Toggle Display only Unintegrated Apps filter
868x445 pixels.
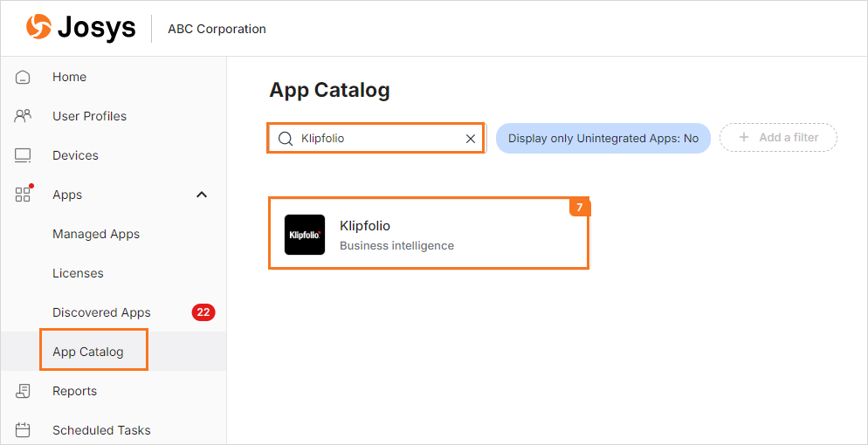(603, 138)
